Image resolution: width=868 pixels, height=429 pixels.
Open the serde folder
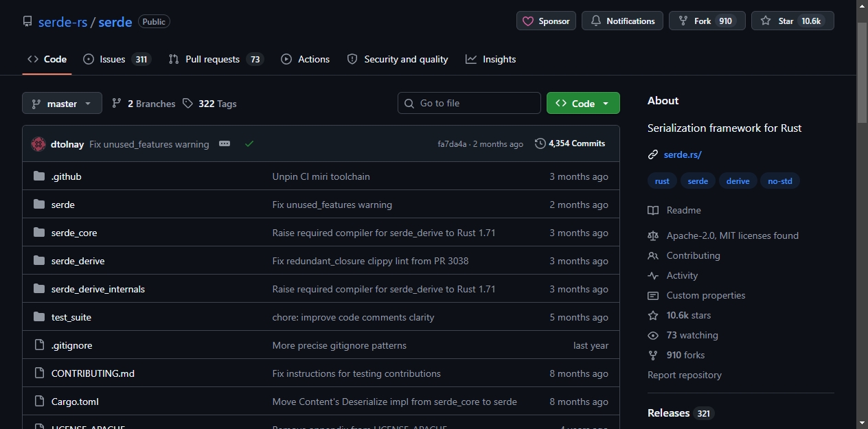(63, 205)
